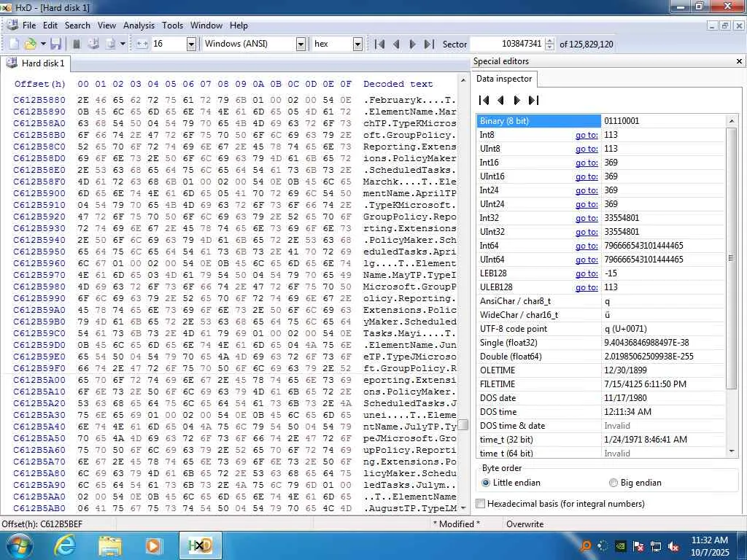Click the Overwrite mode status bar entry
The width and height of the screenshot is (747, 560).
coord(525,524)
